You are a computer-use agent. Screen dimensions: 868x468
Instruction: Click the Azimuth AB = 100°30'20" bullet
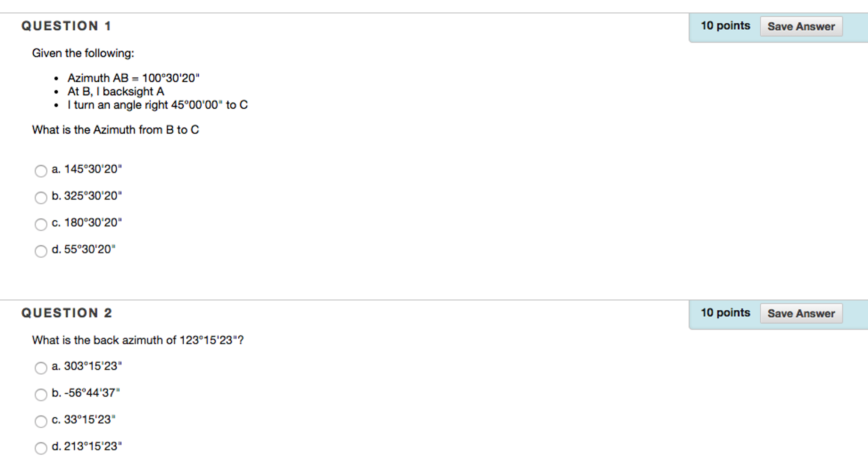tap(133, 78)
